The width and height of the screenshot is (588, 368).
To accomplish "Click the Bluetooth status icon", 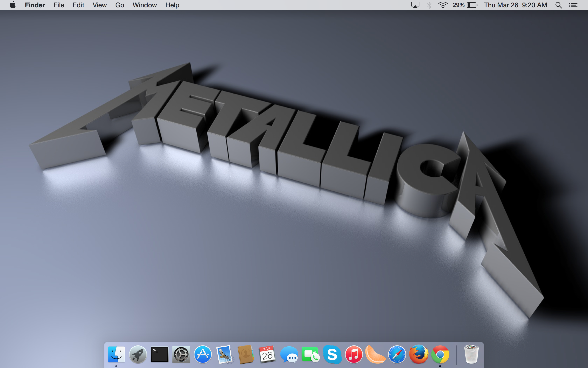I will point(429,5).
